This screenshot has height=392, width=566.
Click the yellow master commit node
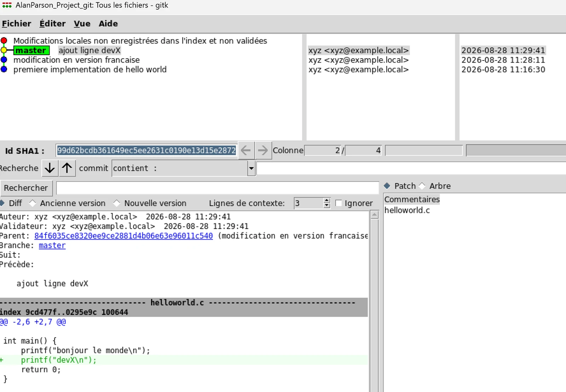[x=4, y=50]
